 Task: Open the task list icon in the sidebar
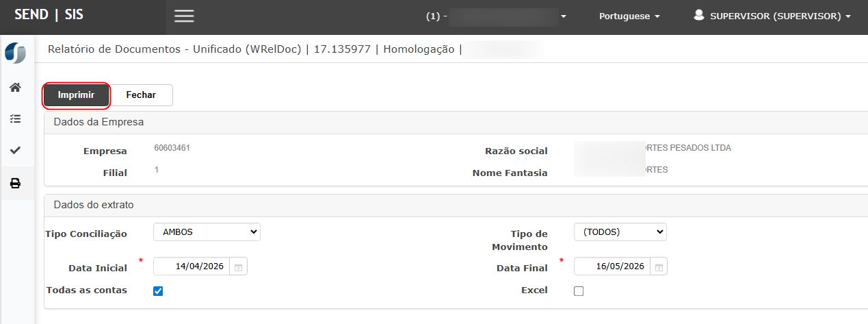point(15,119)
